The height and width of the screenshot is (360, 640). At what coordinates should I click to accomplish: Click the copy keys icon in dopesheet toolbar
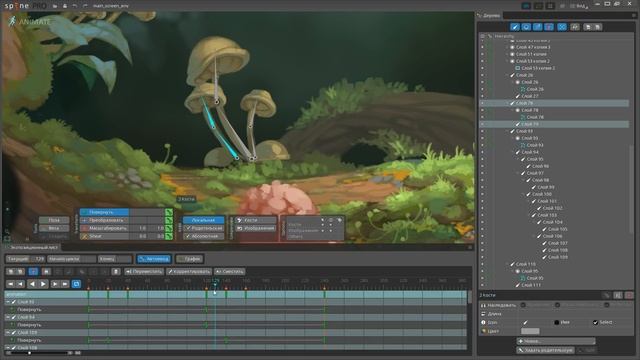pos(11,271)
